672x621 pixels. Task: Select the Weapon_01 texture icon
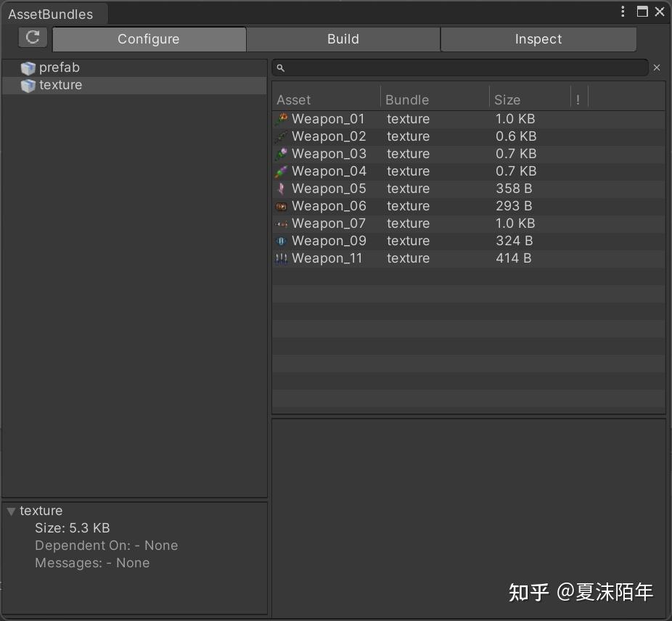pos(280,118)
